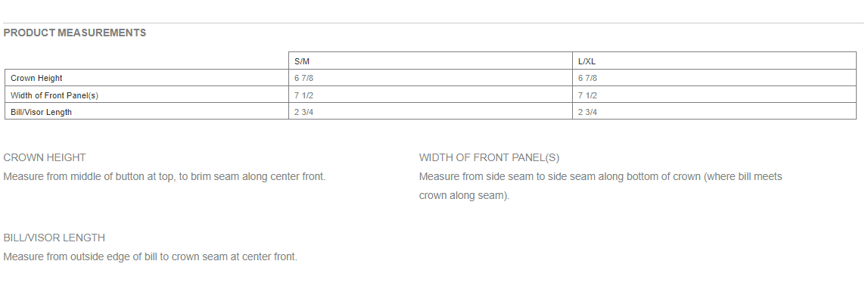The height and width of the screenshot is (292, 868).
Task: Select L/XL bill length value 2 3/4
Action: tap(588, 112)
